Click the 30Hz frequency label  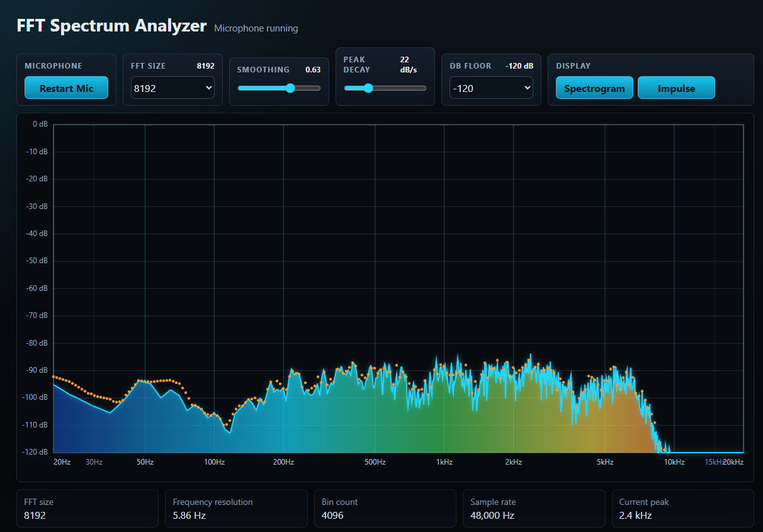pos(94,462)
